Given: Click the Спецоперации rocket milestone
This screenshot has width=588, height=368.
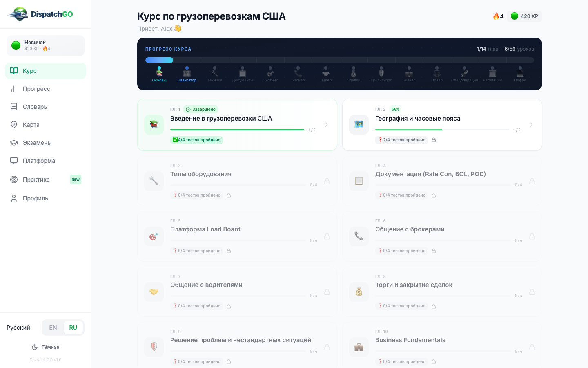Looking at the screenshot, I should coord(465,74).
